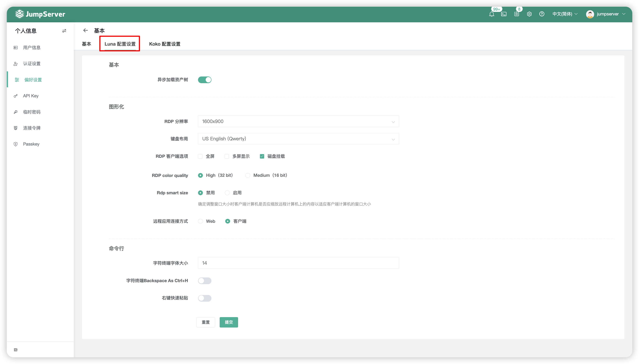Toggle the 右键快速粘贴 switch
Screen dimensions: 639x364
click(205, 298)
